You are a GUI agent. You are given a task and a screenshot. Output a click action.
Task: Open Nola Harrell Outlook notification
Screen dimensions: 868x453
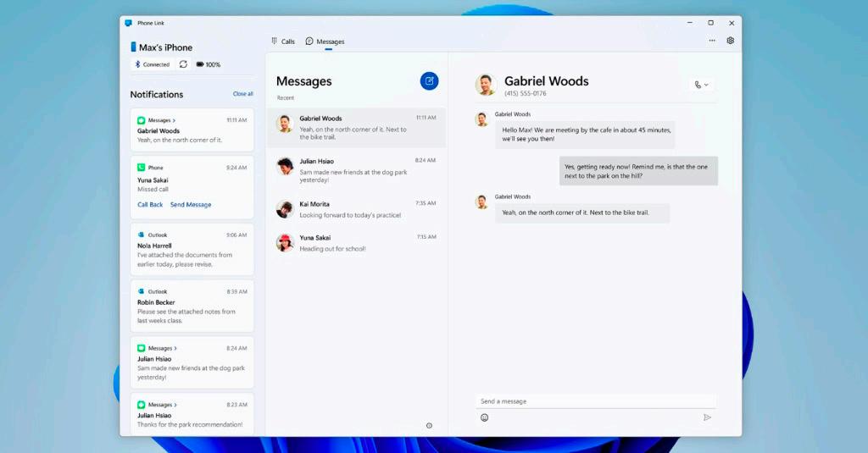pos(192,250)
